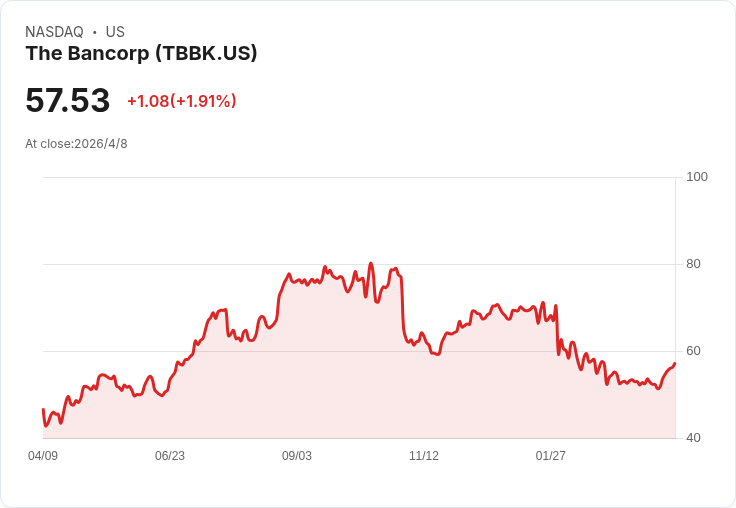Click the sharp drop after the 01/27 mark
This screenshot has height=508, width=736.
557,329
